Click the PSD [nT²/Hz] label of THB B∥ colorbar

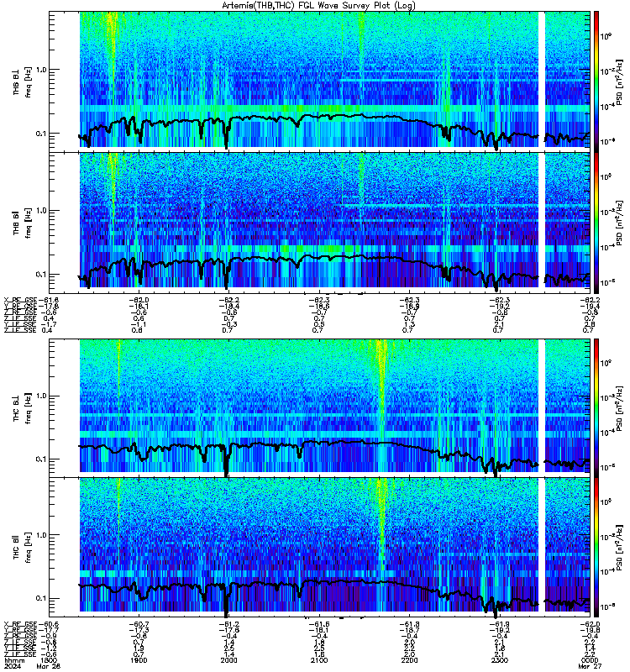click(x=619, y=223)
